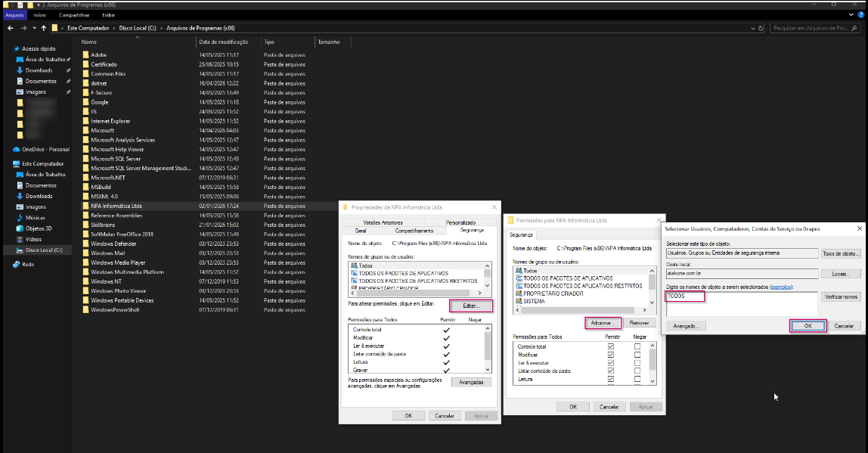Toggle Permitir checkbox for Leitura in Permissões

point(611,380)
